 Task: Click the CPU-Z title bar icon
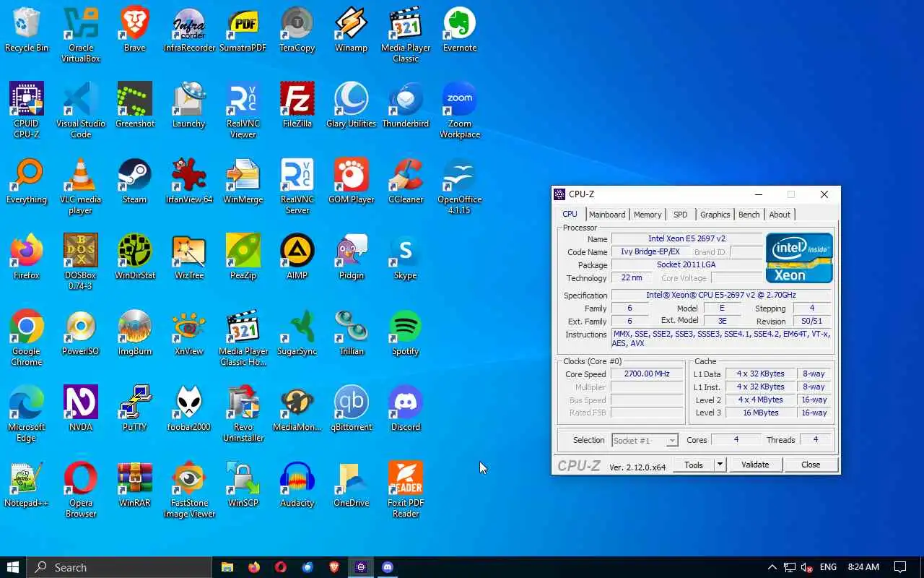559,194
